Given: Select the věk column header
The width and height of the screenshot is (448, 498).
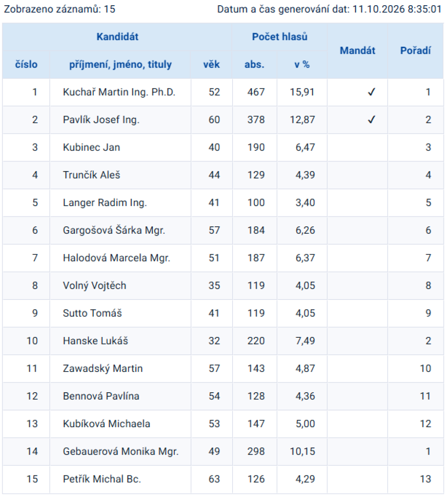Looking at the screenshot, I should click(x=211, y=65).
